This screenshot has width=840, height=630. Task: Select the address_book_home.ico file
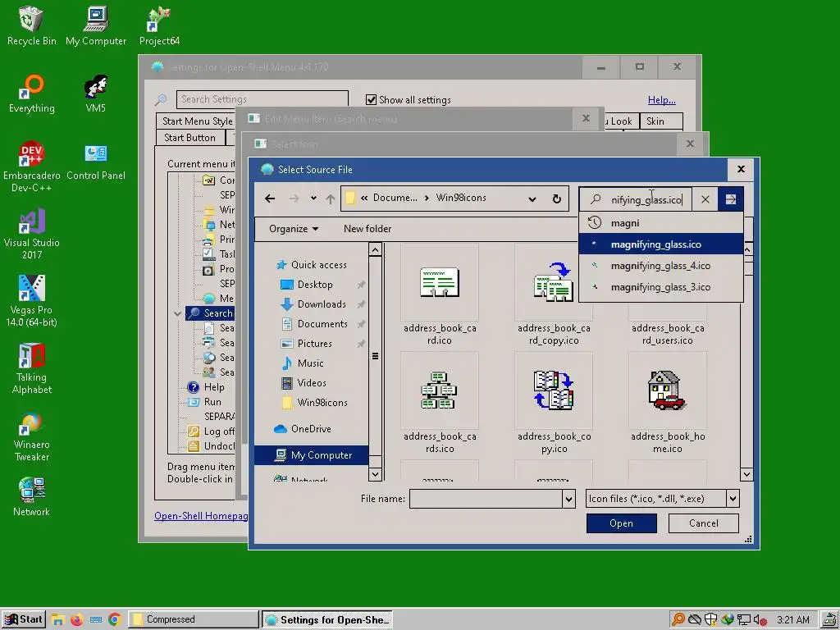[668, 403]
